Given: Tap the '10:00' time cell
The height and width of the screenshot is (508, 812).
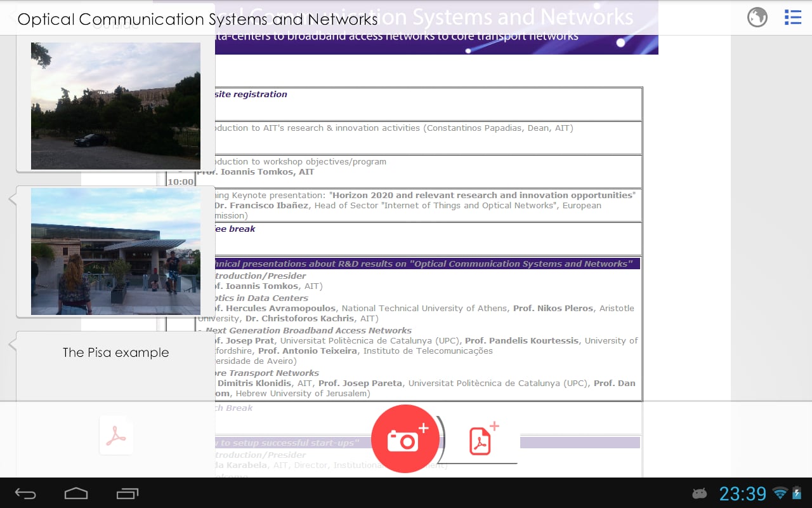Looking at the screenshot, I should pyautogui.click(x=180, y=182).
